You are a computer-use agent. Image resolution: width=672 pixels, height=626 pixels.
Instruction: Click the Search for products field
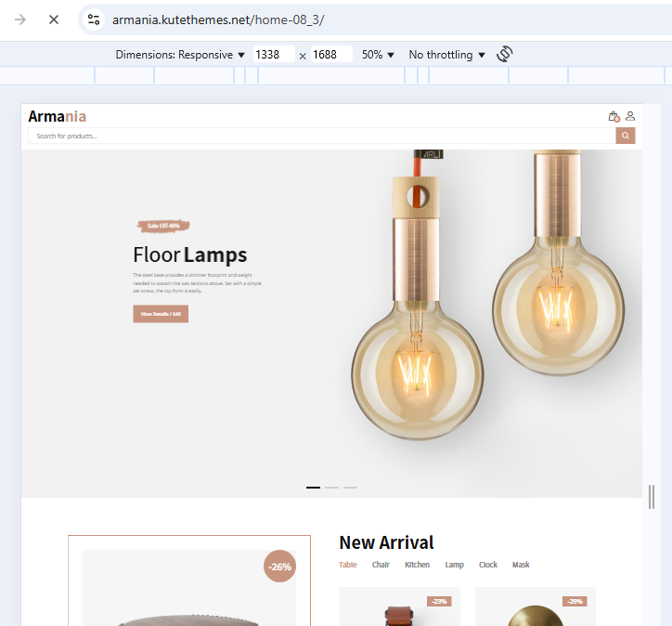pyautogui.click(x=322, y=136)
